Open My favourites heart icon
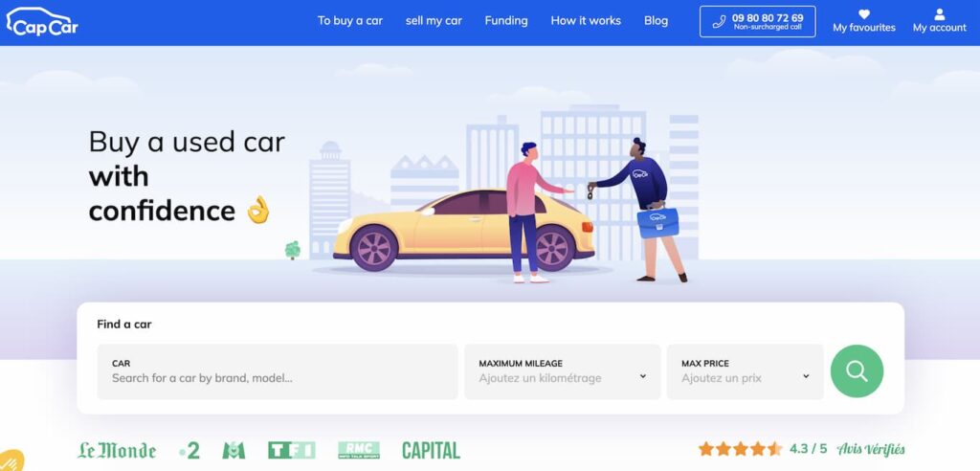The height and width of the screenshot is (471, 980). click(864, 14)
